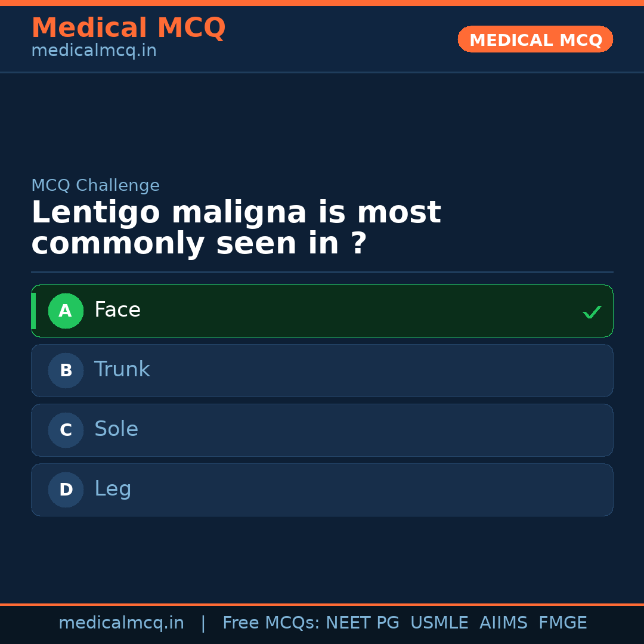This screenshot has height=644, width=644.
Task: Click the FMGE link
Action: coord(562,622)
